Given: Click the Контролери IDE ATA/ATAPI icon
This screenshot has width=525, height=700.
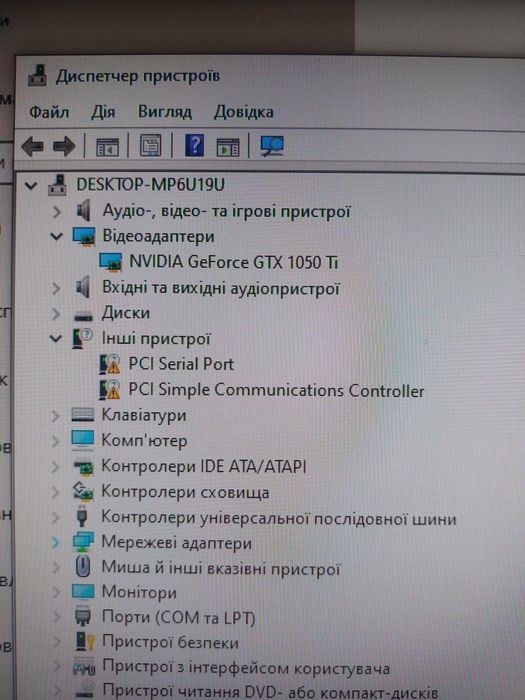Looking at the screenshot, I should (83, 467).
